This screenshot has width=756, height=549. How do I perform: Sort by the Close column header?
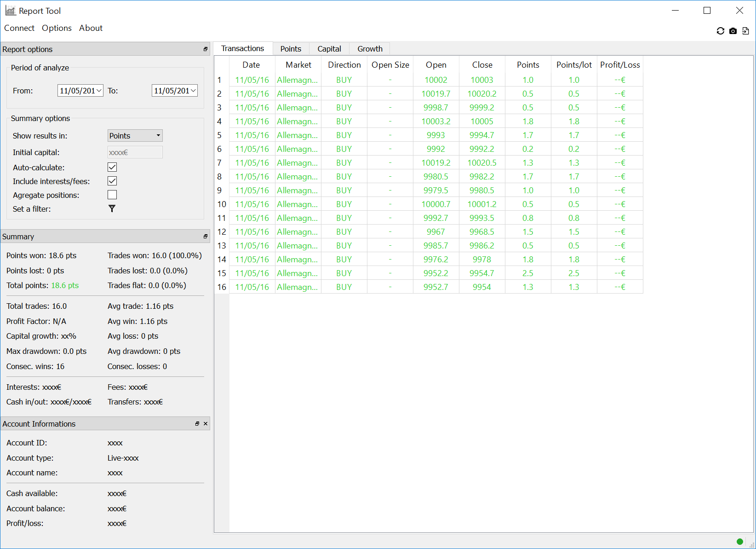point(482,65)
